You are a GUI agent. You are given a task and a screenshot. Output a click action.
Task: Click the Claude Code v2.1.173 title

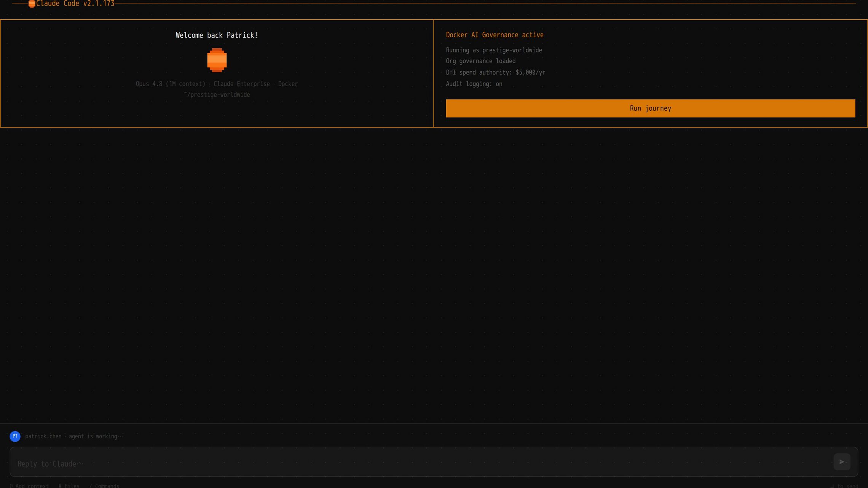click(x=75, y=4)
